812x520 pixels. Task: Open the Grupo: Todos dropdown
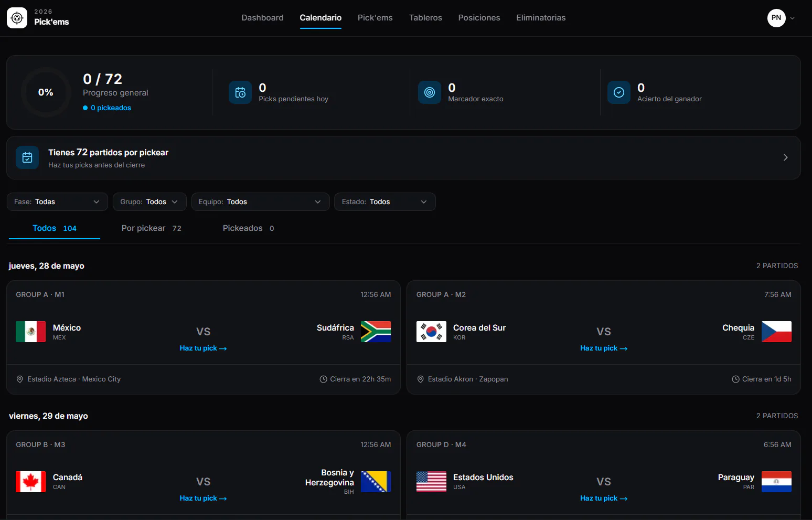click(x=149, y=202)
